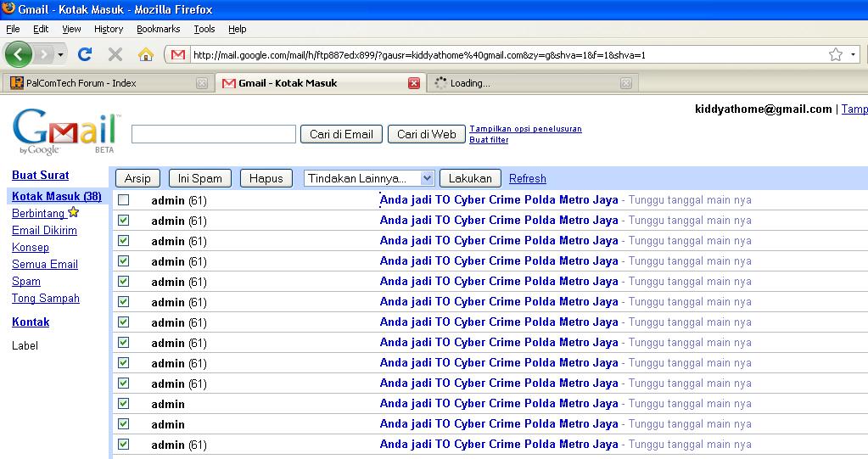Uncheck the sixth admin (61) email checkbox

coord(123,302)
